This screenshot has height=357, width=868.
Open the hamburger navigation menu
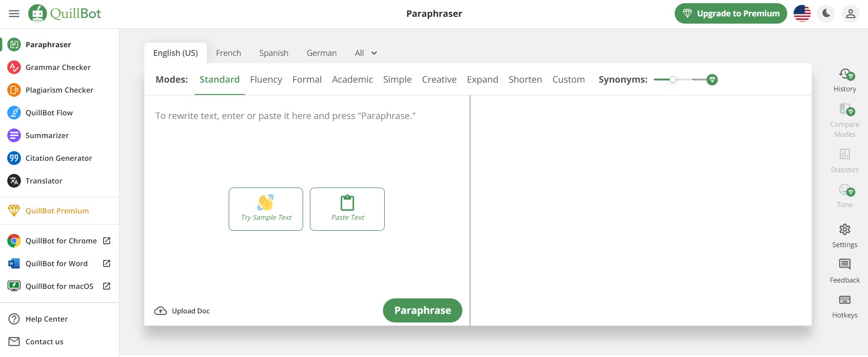[x=14, y=14]
